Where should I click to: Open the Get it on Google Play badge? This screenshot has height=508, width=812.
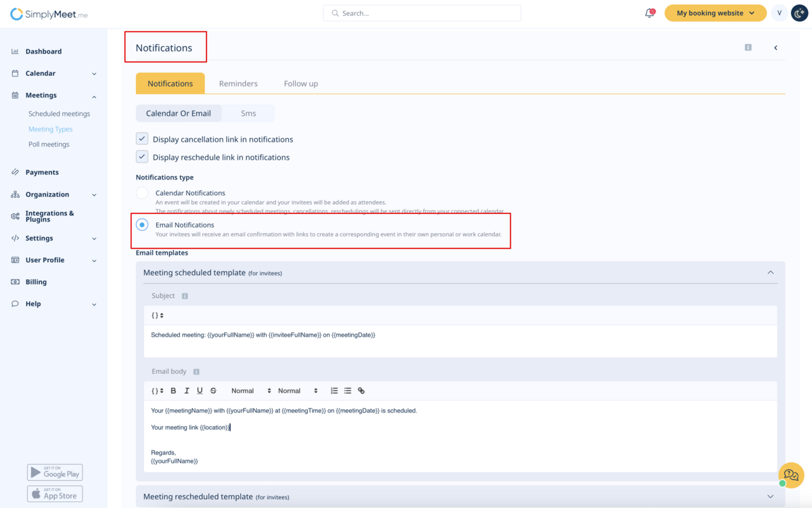click(55, 473)
